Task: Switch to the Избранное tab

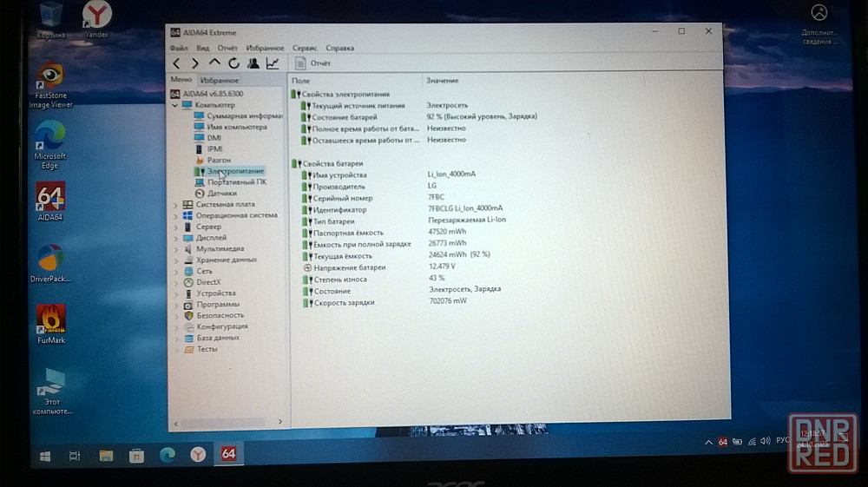Action: [x=219, y=80]
